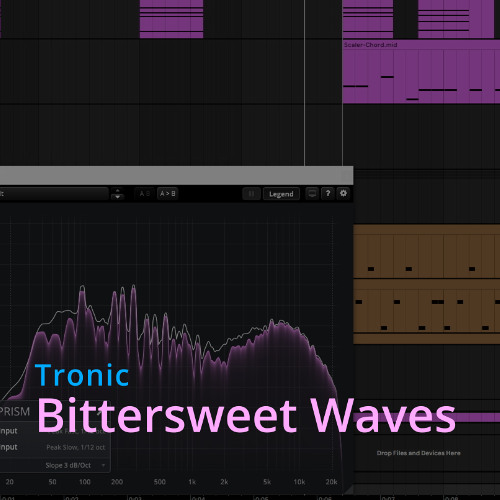Click the display monitor icon in plugin toolbar

[x=312, y=193]
